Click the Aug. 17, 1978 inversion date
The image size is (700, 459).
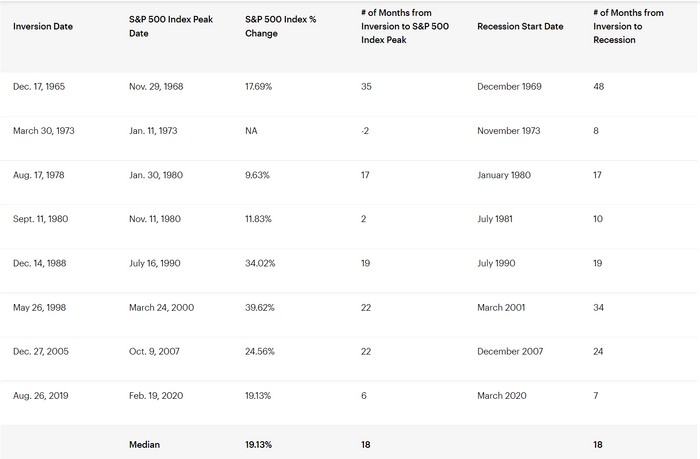point(41,175)
